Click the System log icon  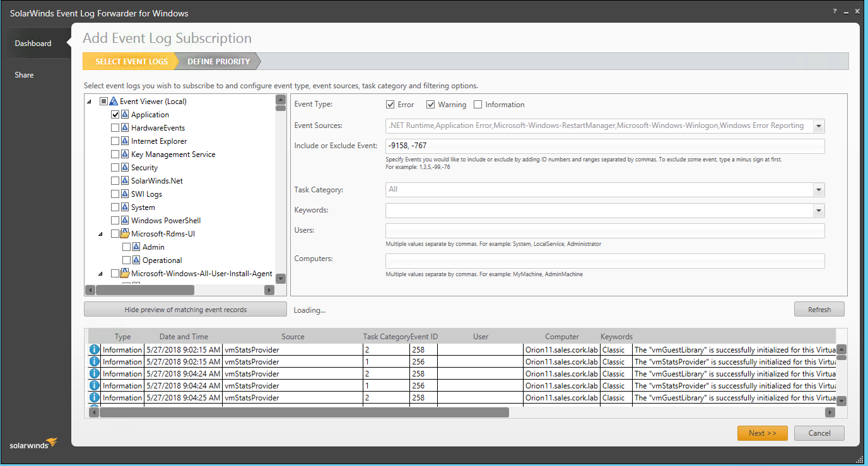(x=126, y=207)
